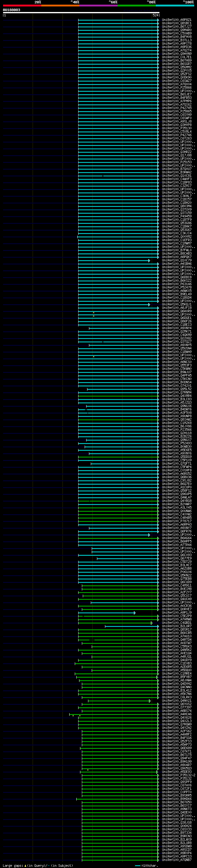Click hit label UniRef100_B4FH08
This screenshot has width=197, height=868.
coord(176,37)
